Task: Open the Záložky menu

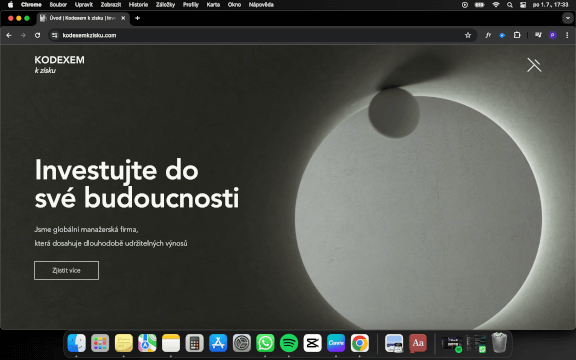Action: [165, 5]
